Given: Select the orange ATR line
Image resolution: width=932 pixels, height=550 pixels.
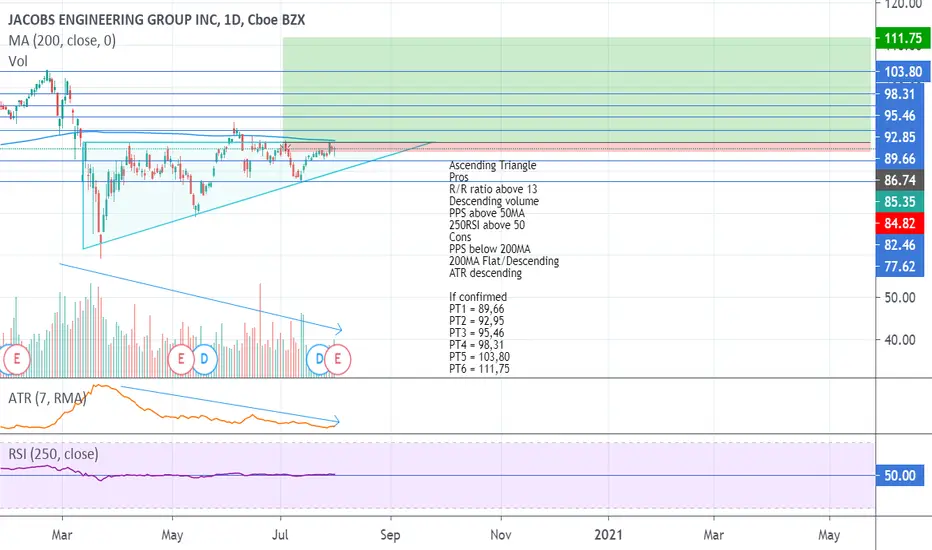Looking at the screenshot, I should click(x=169, y=417).
